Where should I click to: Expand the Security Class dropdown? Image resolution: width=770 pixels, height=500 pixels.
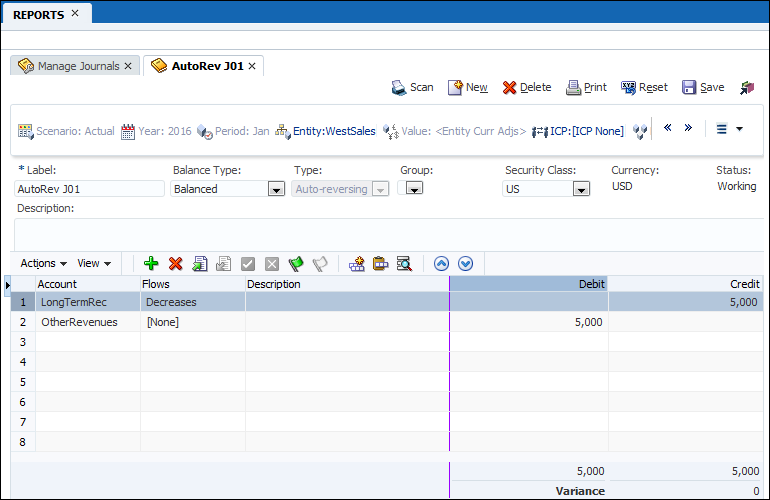tap(580, 189)
